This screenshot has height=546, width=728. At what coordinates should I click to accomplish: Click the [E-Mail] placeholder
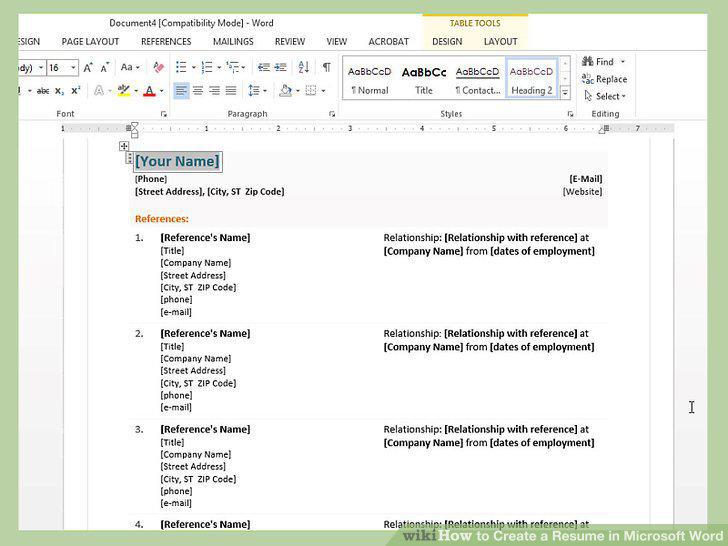586,179
